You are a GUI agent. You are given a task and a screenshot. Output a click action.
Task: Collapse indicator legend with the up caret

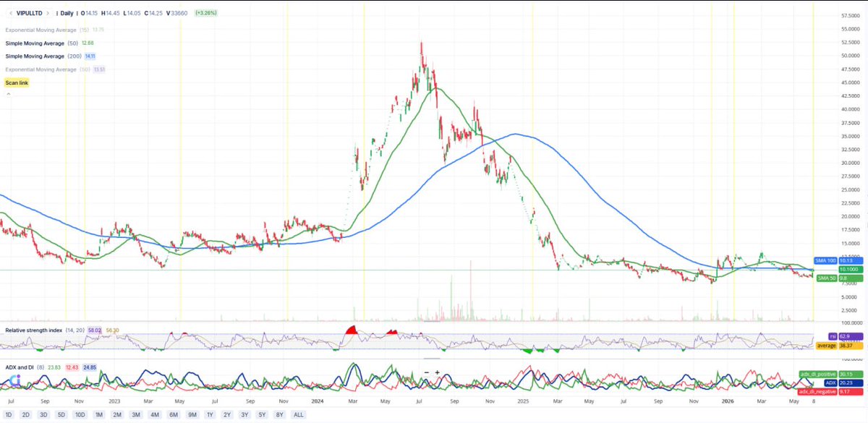[x=8, y=94]
